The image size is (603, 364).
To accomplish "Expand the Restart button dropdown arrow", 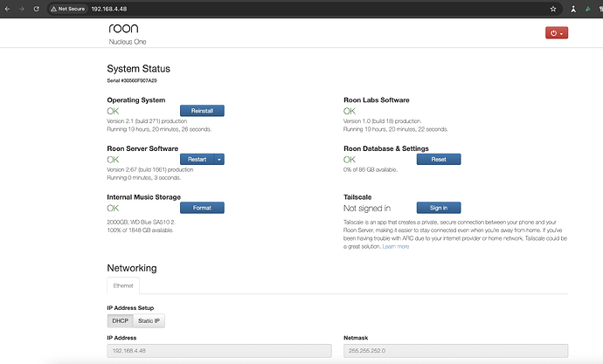I will [x=219, y=160].
